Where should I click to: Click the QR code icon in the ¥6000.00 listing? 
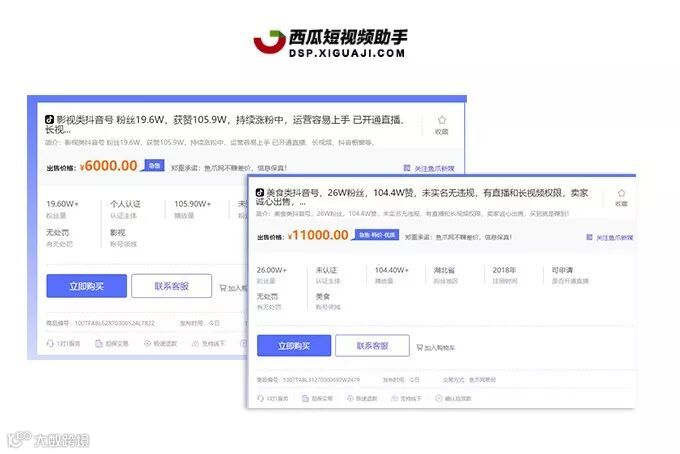coord(407,168)
